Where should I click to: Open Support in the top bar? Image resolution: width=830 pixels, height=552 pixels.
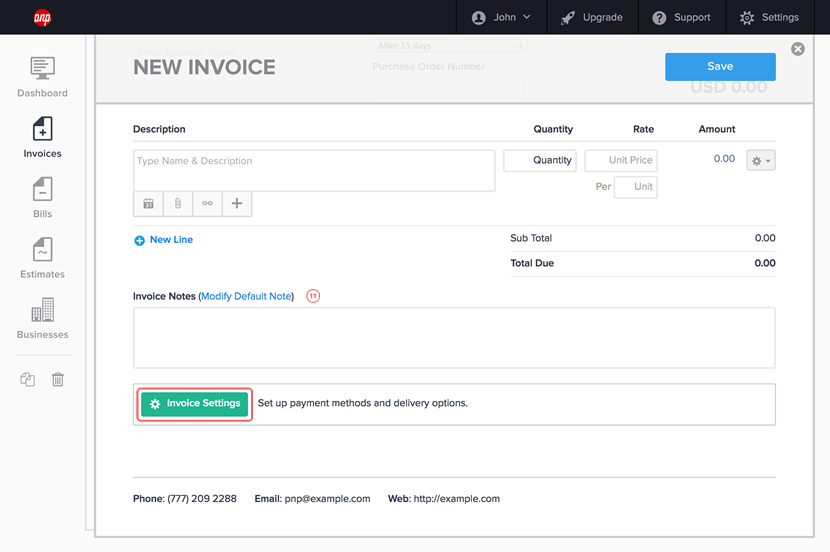(x=682, y=17)
